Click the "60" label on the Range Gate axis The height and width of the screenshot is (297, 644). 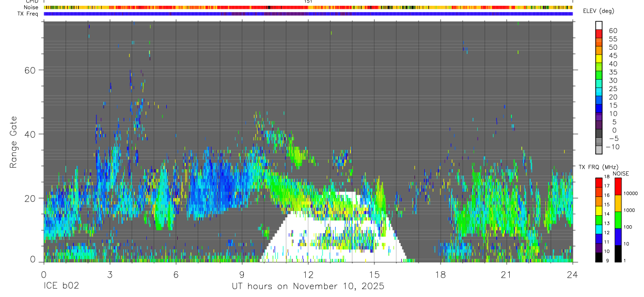30,70
